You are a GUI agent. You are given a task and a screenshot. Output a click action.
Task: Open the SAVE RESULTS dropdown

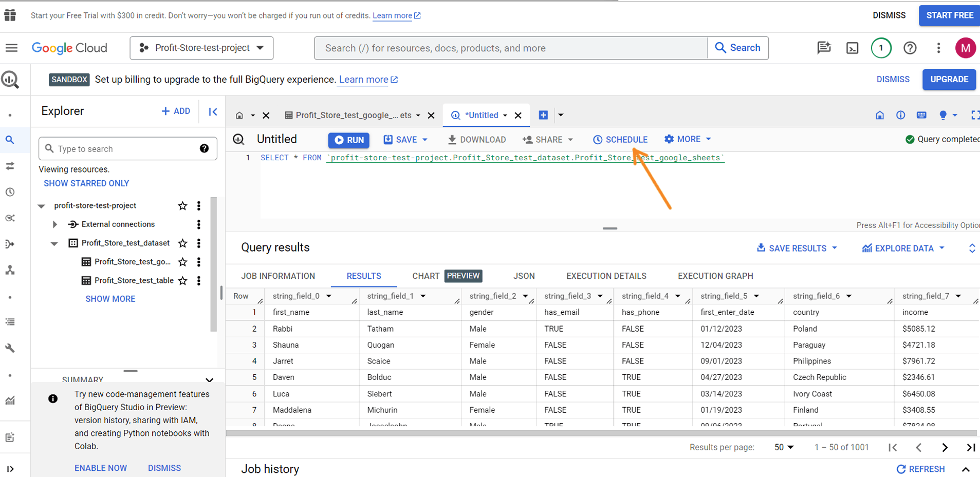coord(797,248)
